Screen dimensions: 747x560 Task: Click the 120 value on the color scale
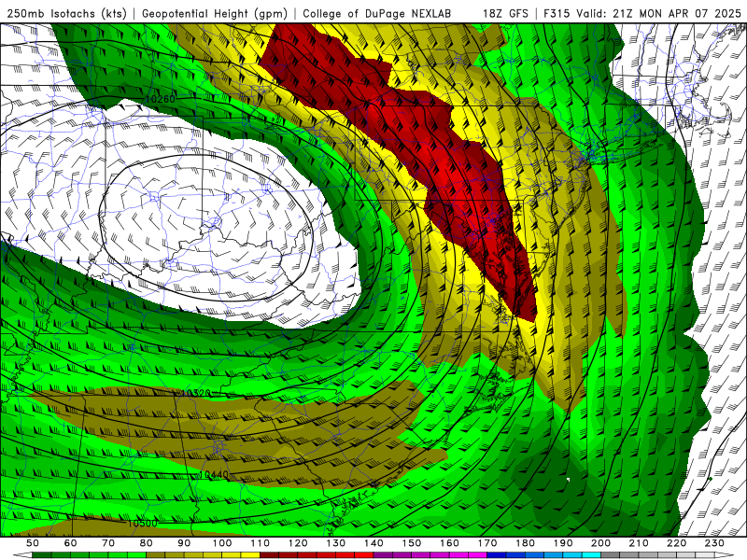pyautogui.click(x=298, y=543)
